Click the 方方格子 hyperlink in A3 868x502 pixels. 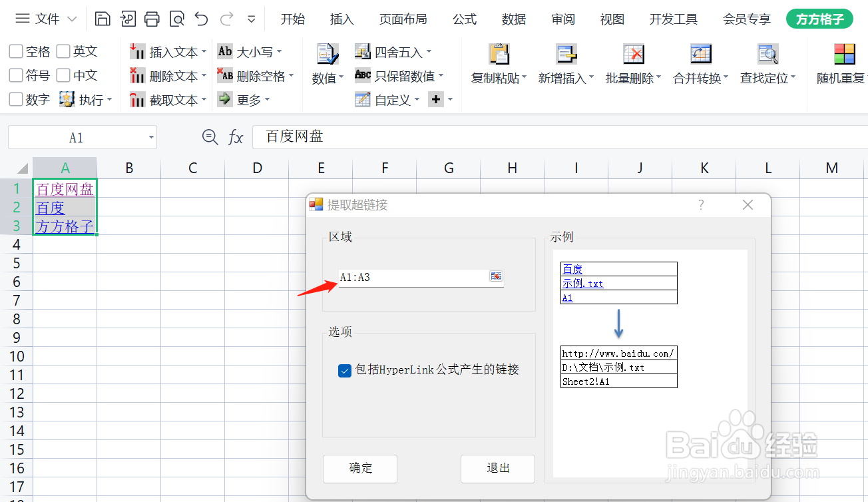[65, 226]
